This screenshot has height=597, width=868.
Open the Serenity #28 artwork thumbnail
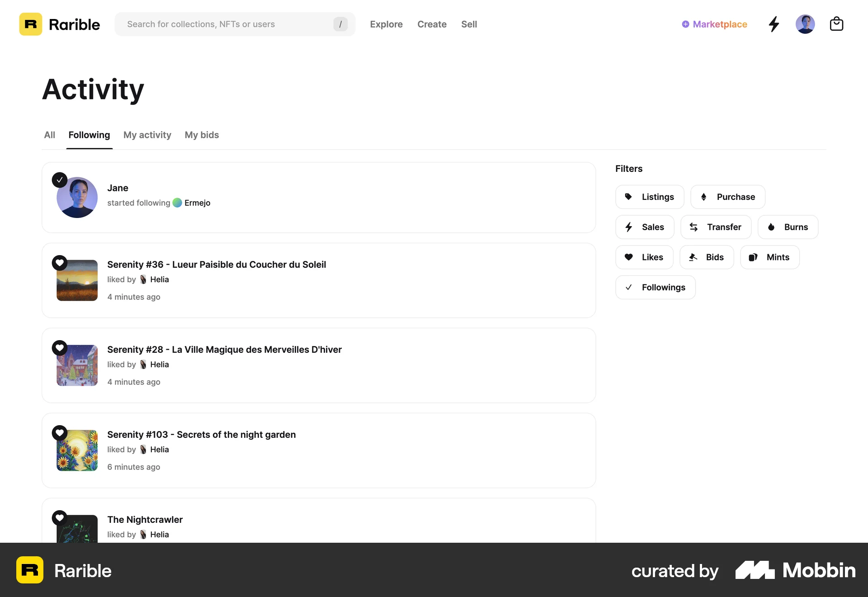click(76, 365)
